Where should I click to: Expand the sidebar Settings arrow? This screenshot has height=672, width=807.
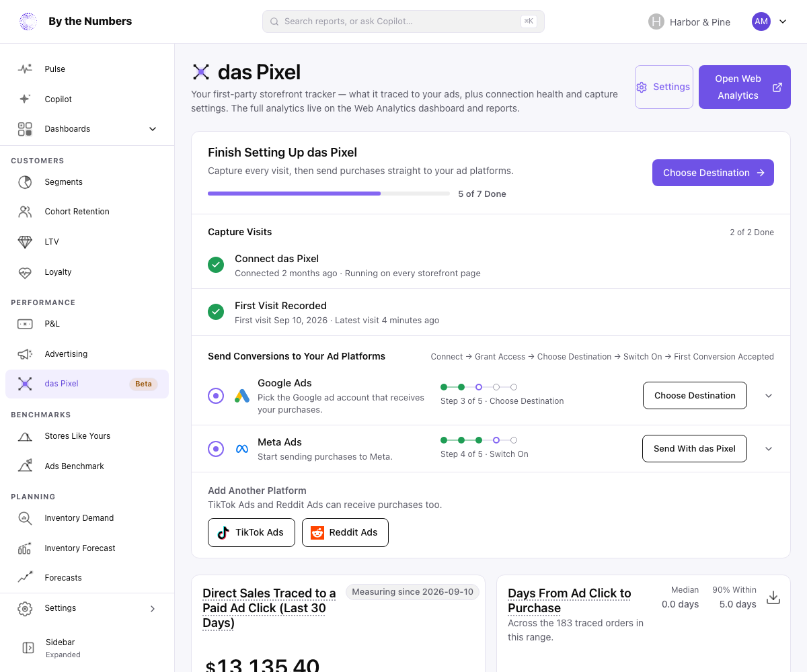coord(153,608)
